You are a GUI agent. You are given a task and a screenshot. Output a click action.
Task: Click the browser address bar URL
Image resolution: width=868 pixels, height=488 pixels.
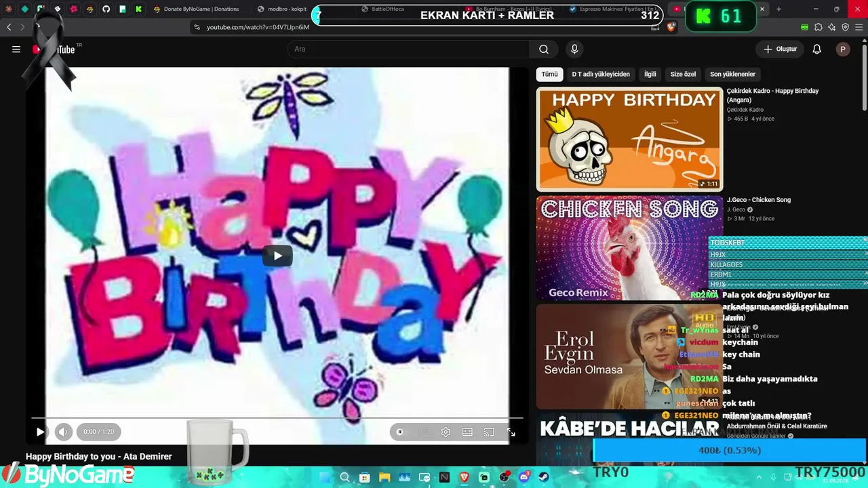(x=258, y=27)
